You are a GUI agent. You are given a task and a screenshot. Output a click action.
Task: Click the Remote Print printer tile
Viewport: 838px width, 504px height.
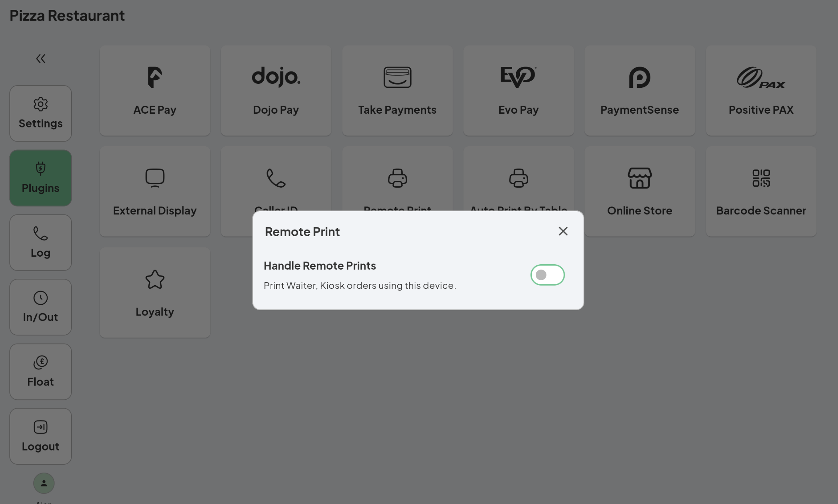coord(397,179)
